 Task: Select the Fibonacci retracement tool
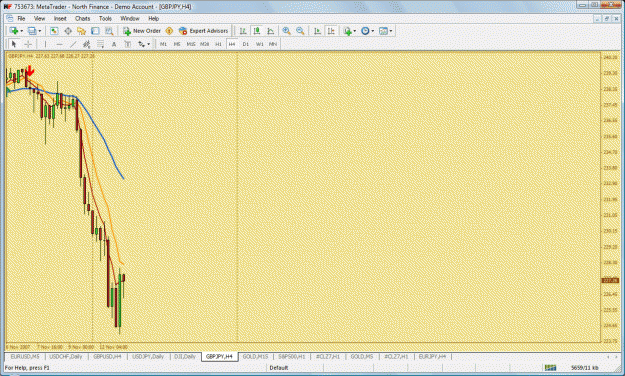point(100,44)
